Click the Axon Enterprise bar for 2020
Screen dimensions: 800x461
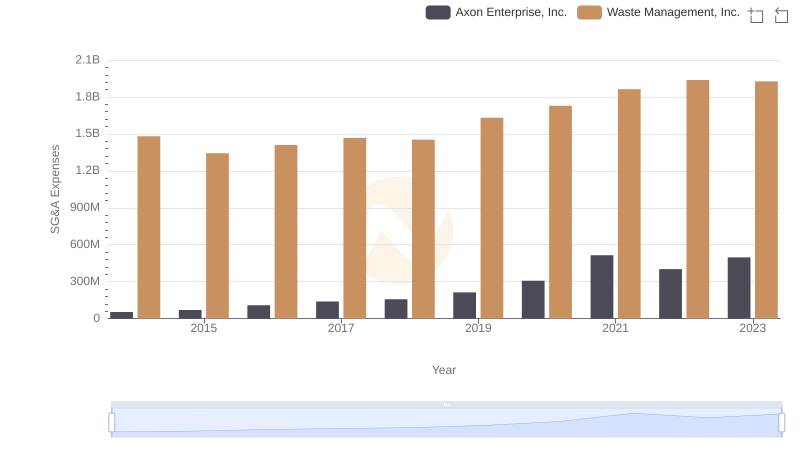pos(533,299)
